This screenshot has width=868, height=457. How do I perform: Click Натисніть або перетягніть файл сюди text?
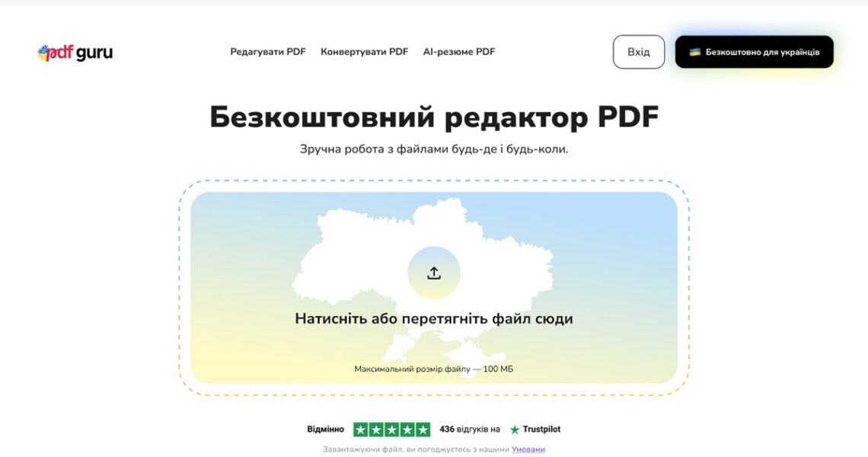[x=433, y=319]
